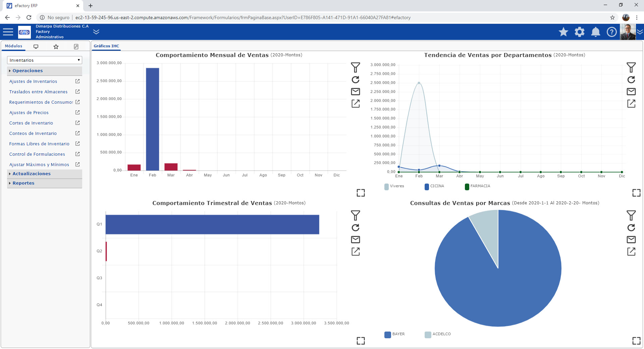Open the Inventarios module dropdown
Image resolution: width=644 pixels, height=349 pixels.
point(44,60)
